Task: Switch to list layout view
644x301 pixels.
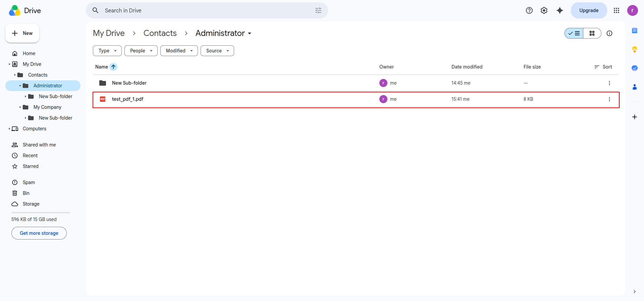Action: click(574, 33)
